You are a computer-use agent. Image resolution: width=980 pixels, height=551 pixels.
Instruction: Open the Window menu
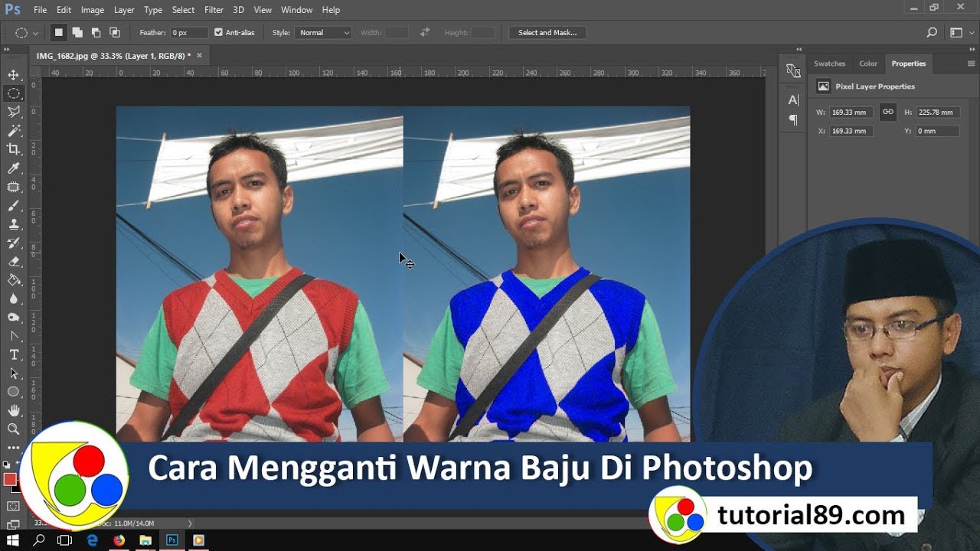pyautogui.click(x=296, y=10)
